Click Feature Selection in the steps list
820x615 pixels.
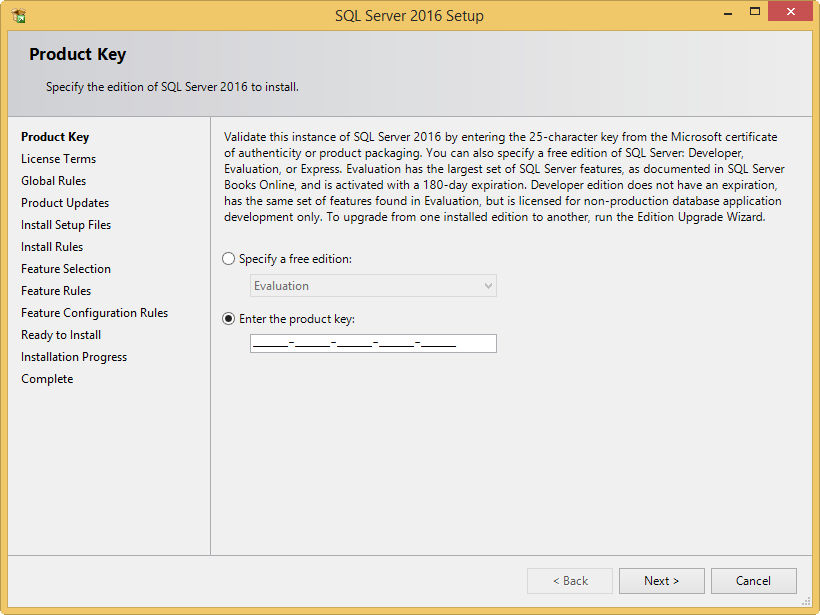coord(66,269)
